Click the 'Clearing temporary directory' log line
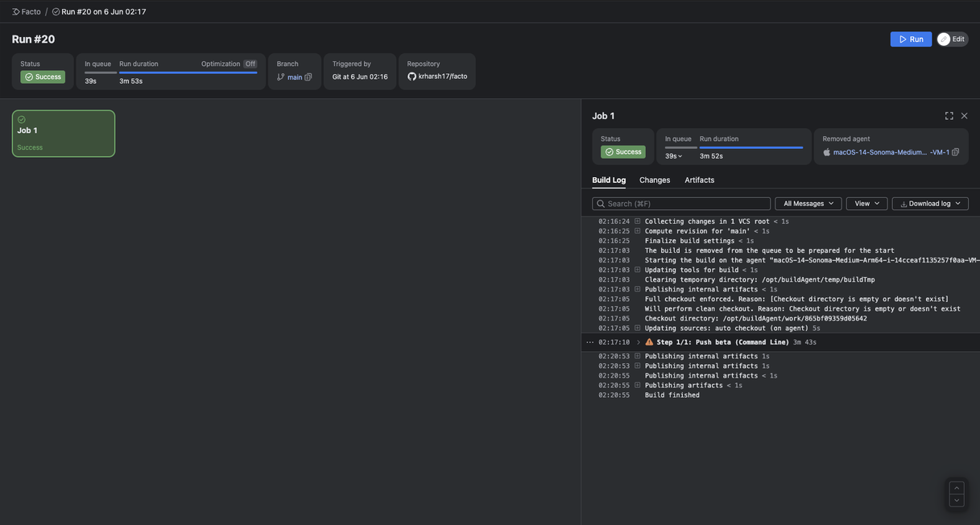This screenshot has height=525, width=980. click(759, 279)
